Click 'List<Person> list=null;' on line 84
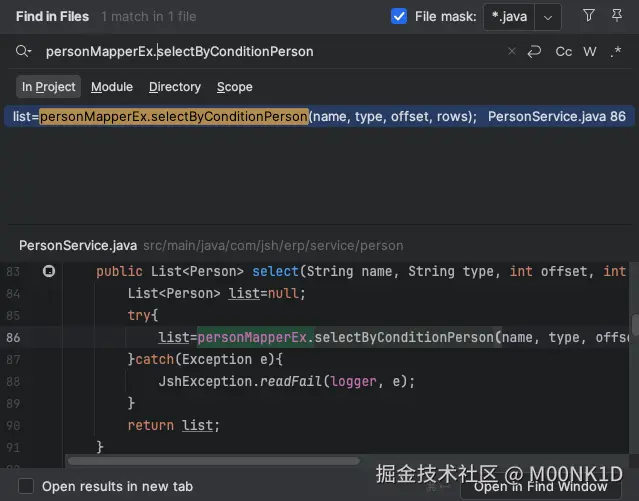639x501 pixels. pos(216,294)
